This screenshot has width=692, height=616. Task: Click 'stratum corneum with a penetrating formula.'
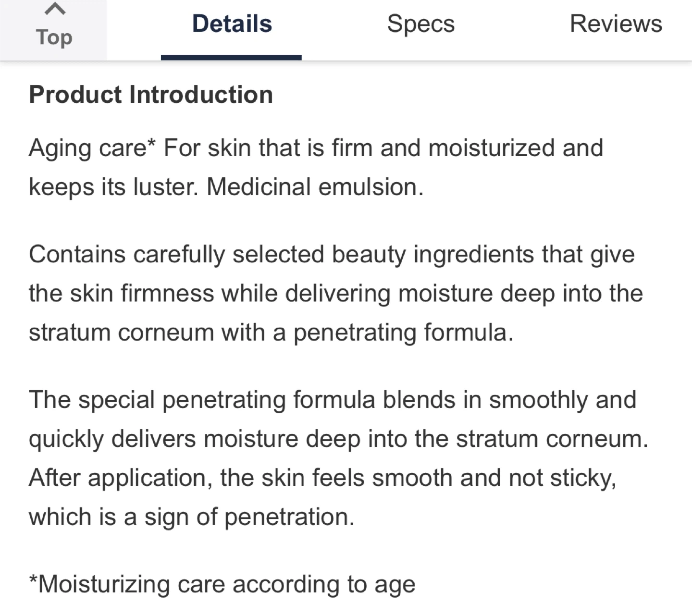point(271,333)
